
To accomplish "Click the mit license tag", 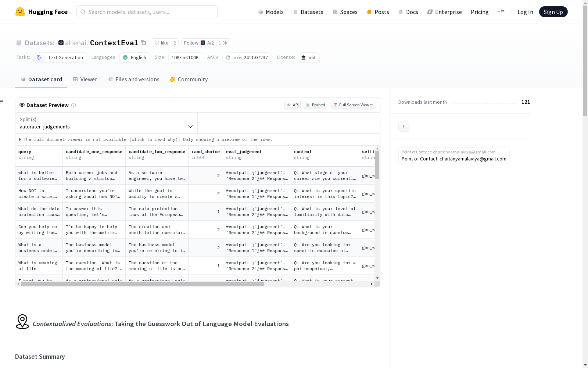I will tap(309, 57).
